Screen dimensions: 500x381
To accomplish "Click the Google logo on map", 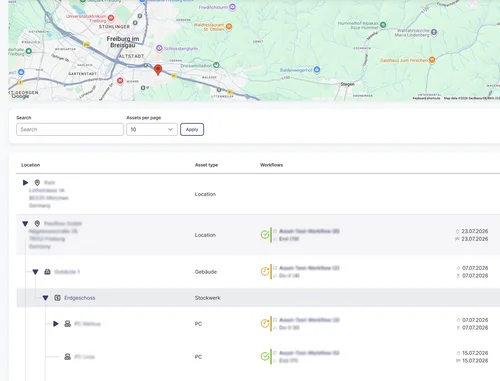I will point(20,96).
